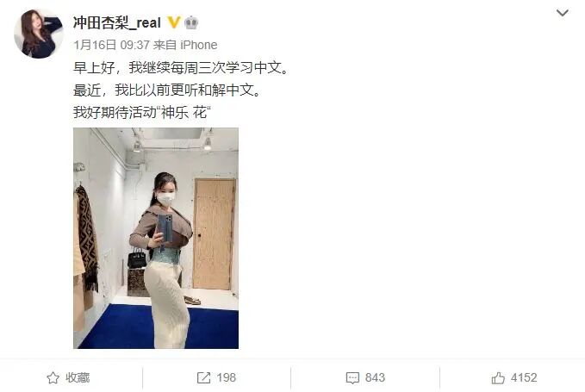Click post text line starting 早上好
585x392 pixels.
[x=181, y=68]
